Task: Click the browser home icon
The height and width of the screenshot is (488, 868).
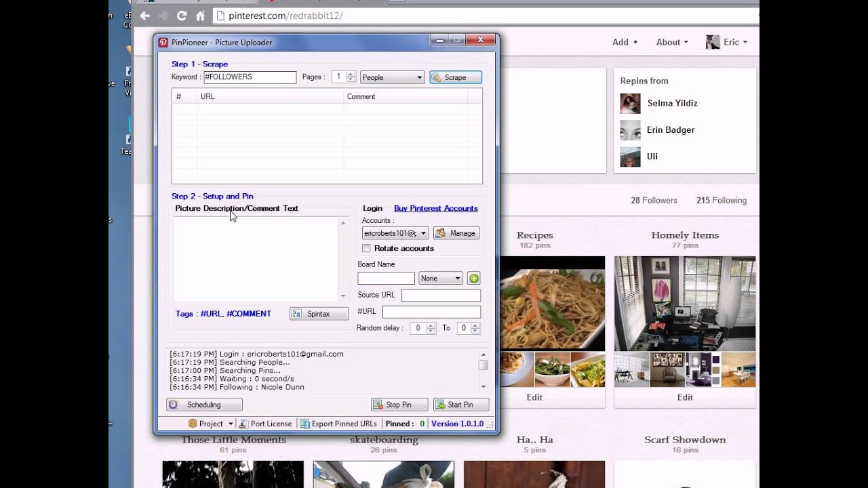Action: pos(200,15)
